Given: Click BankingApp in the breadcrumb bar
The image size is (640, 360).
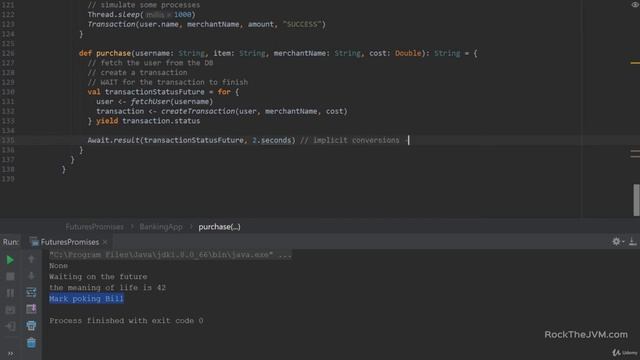Looking at the screenshot, I should 161,227.
